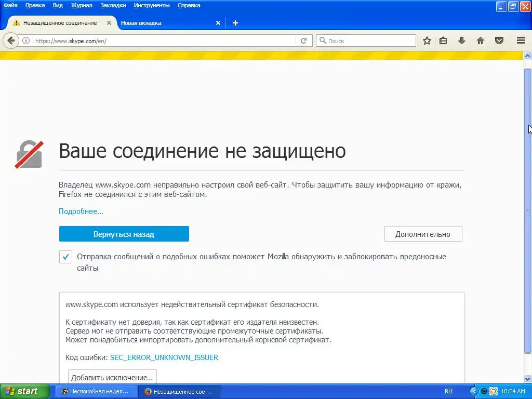Click scrollbar down arrow
The image size is (532, 399).
pos(527,379)
